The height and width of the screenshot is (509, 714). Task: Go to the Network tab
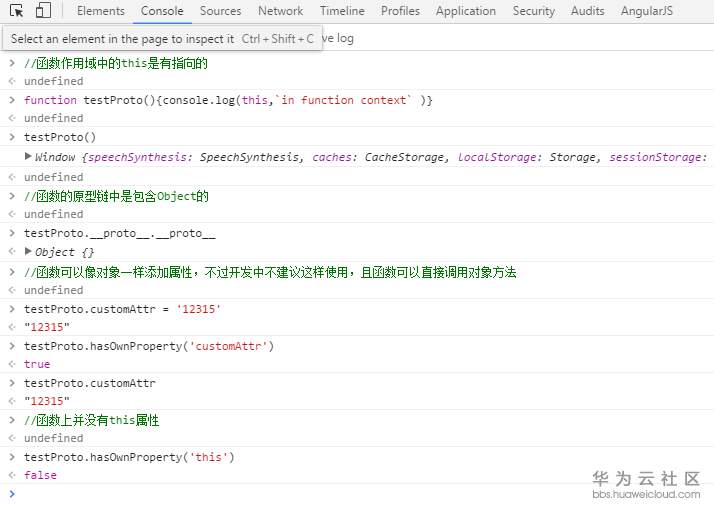pos(280,11)
